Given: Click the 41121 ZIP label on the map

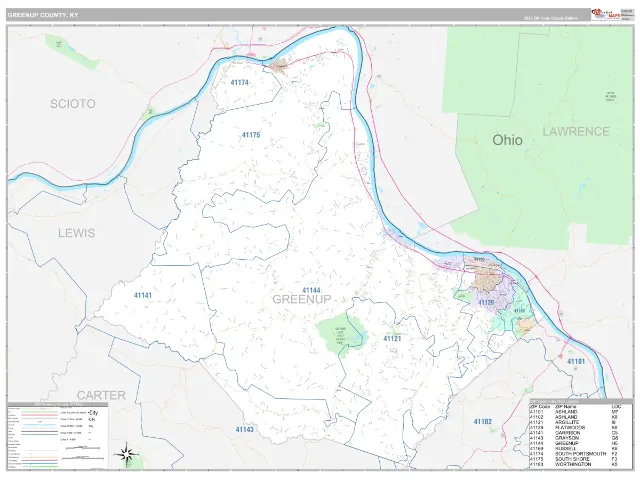Looking at the screenshot, I should (x=392, y=338).
